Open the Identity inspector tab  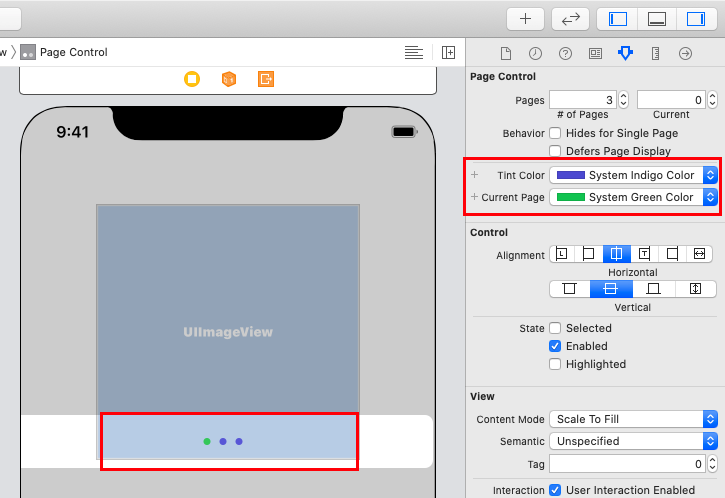pyautogui.click(x=595, y=54)
